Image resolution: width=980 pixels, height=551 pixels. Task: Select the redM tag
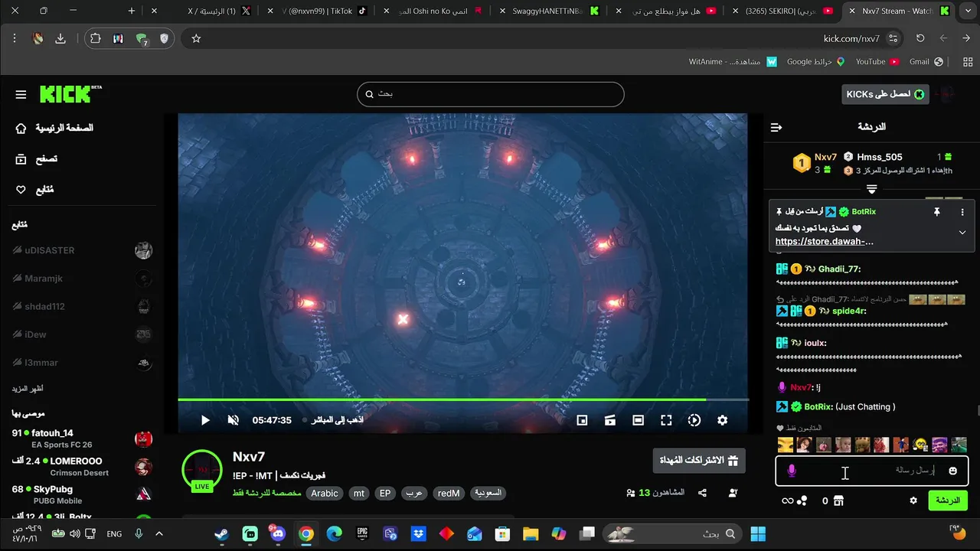[x=449, y=494]
